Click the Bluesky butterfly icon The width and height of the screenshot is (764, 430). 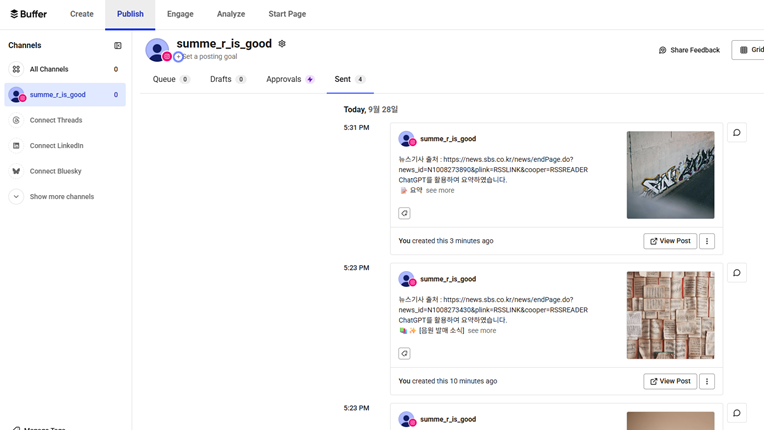(x=16, y=171)
